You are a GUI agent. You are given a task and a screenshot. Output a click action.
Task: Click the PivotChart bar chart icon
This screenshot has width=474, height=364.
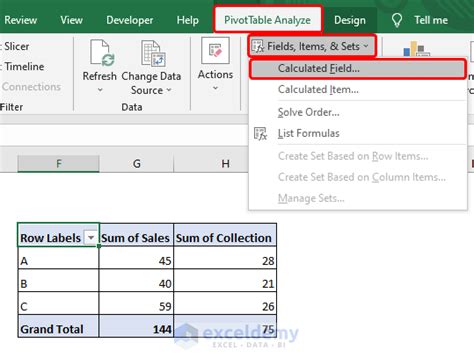point(416,49)
